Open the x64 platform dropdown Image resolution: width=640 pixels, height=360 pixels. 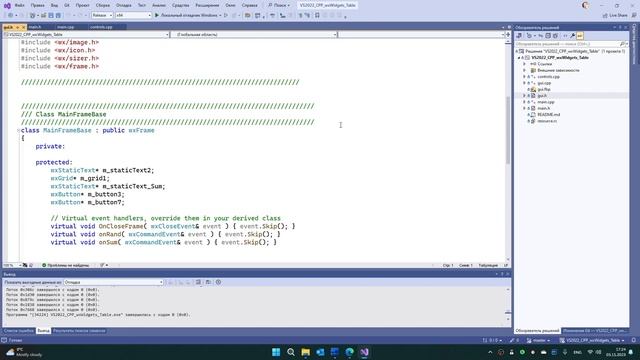[133, 15]
